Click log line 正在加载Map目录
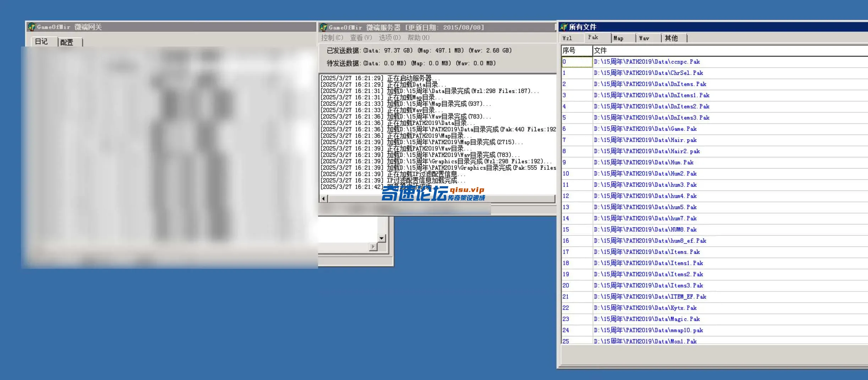Image resolution: width=868 pixels, height=380 pixels. (382, 97)
